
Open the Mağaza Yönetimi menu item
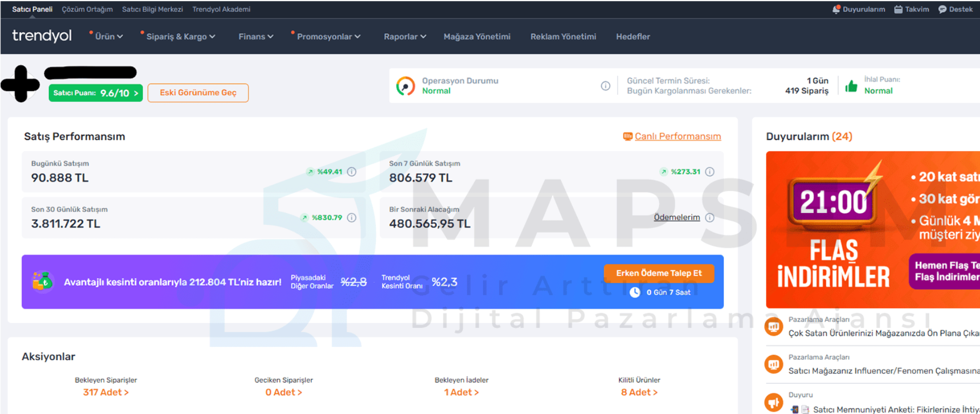coord(477,36)
